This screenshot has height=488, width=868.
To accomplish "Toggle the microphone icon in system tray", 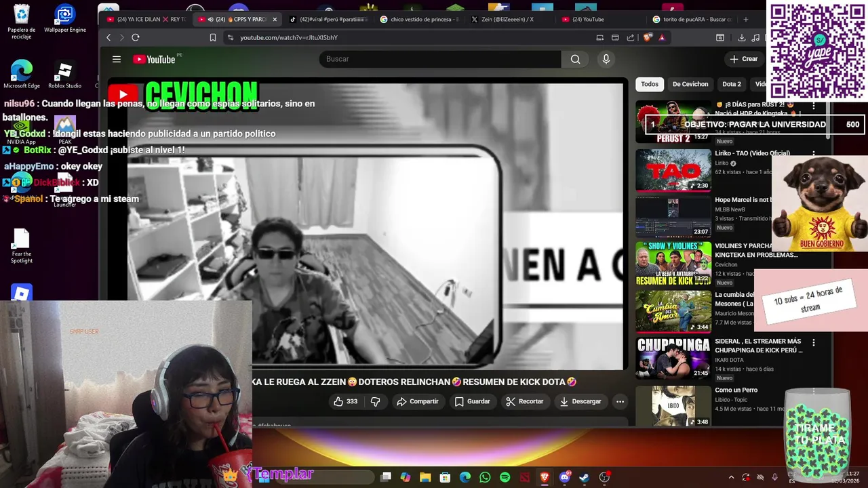I will [x=775, y=477].
